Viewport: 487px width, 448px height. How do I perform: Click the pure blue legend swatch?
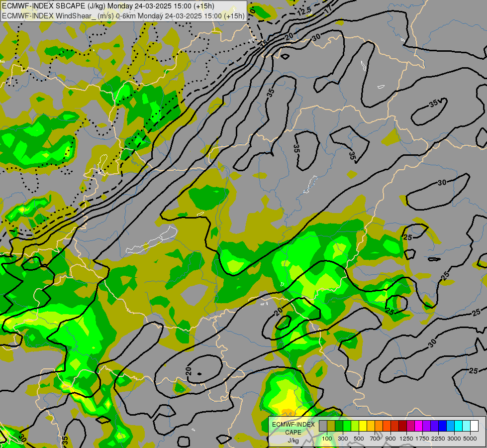[x=442, y=426]
